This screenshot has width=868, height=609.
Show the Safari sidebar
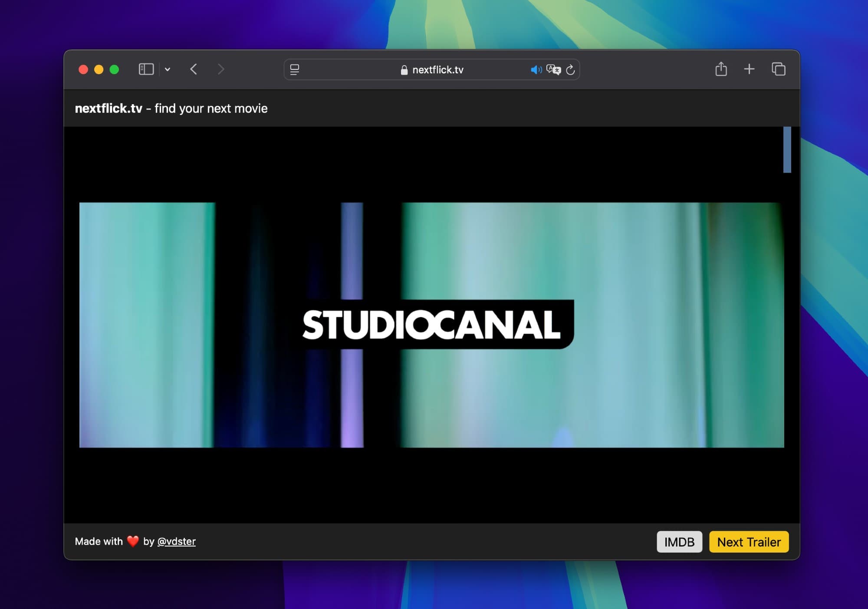coord(146,69)
